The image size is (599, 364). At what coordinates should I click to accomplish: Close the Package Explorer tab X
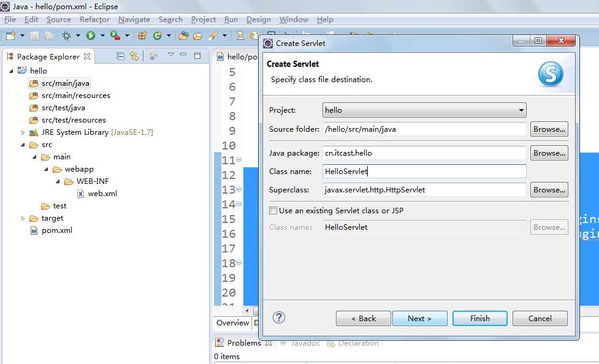coord(87,56)
